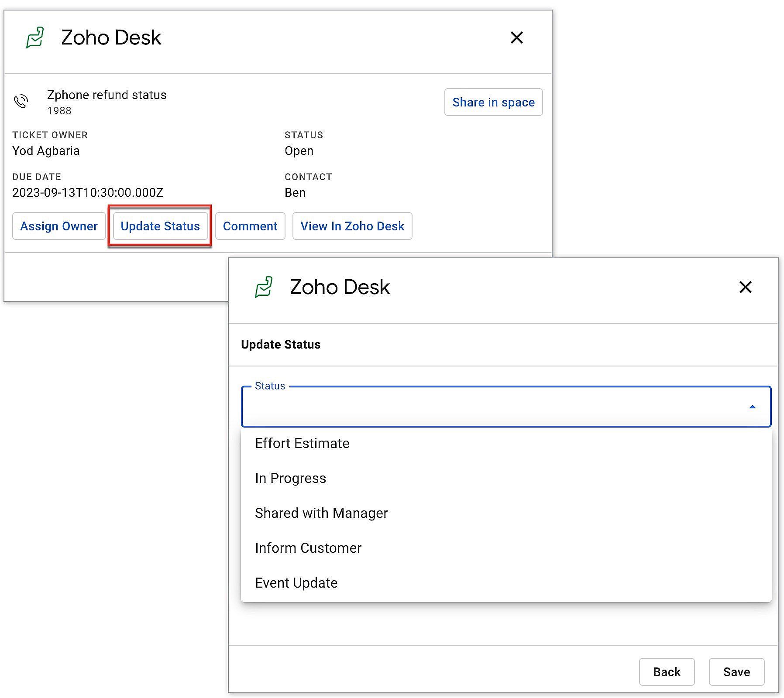Screen dimensions: 784x698
Task: Click the Zoho Desk logo in Update Status dialog
Action: (264, 287)
